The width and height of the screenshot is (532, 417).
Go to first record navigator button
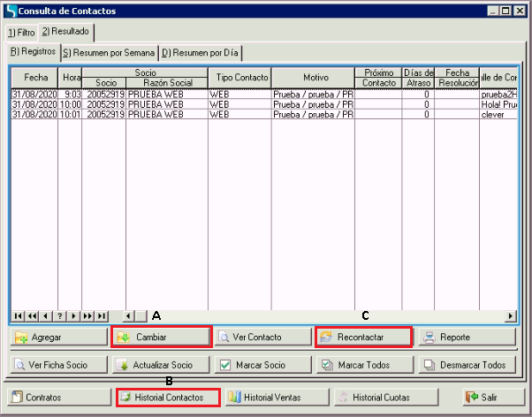click(18, 316)
